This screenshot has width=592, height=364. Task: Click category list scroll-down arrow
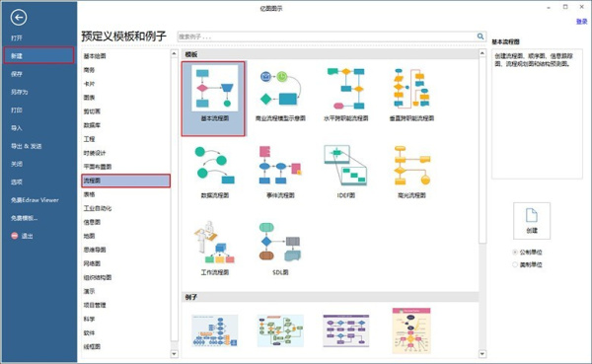pos(174,354)
